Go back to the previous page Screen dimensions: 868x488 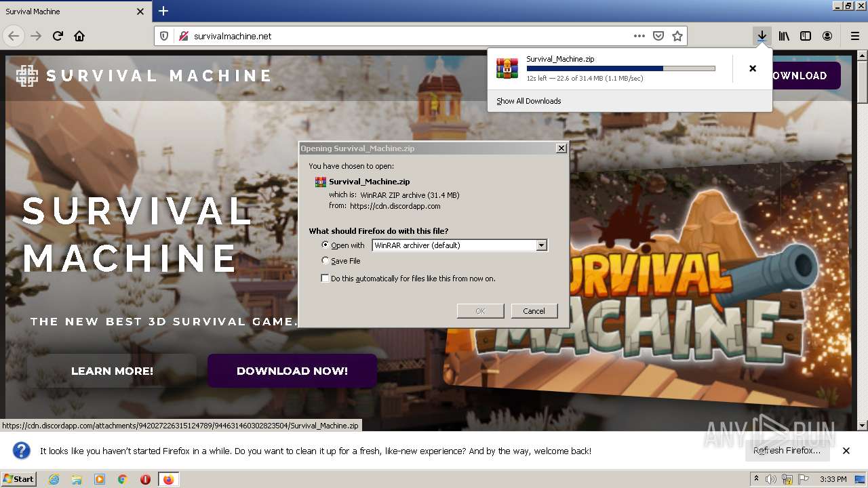[14, 36]
